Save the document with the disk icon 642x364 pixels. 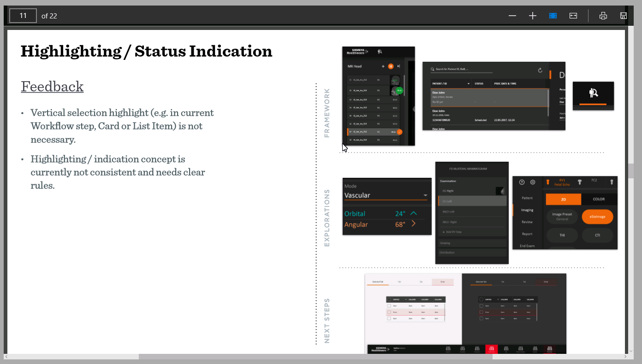624,16
